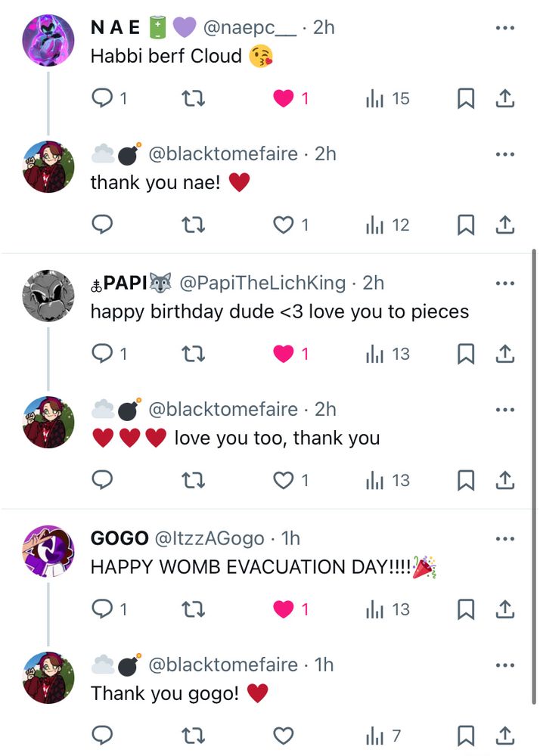The height and width of the screenshot is (756, 540).
Task: Click GOGO's profile avatar
Action: click(x=49, y=551)
